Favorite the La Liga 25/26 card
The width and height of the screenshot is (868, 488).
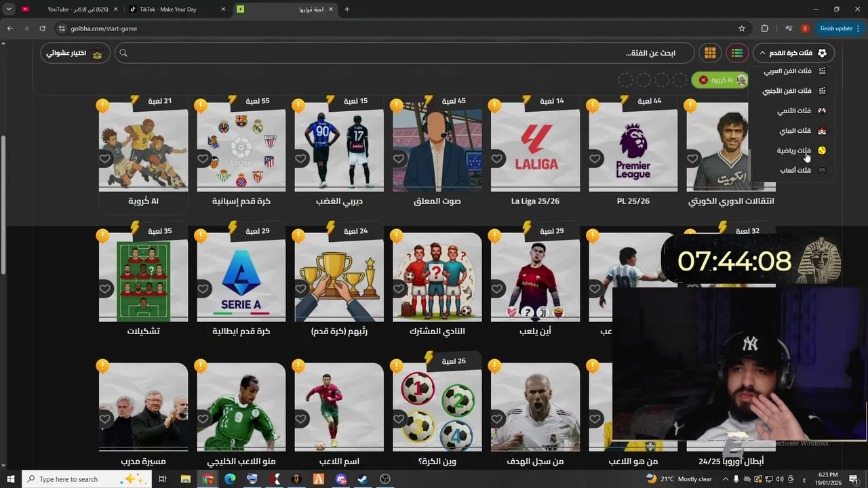(496, 159)
